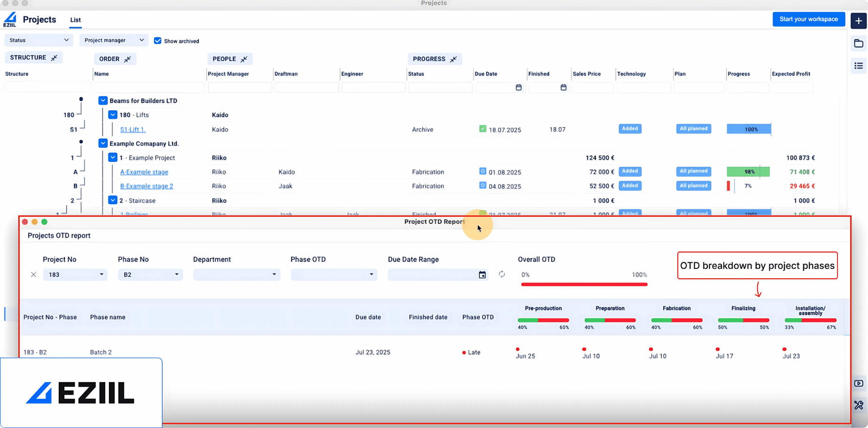Image resolution: width=868 pixels, height=428 pixels.
Task: Click blue status icon for 01.08.2025 due date
Action: click(x=482, y=171)
